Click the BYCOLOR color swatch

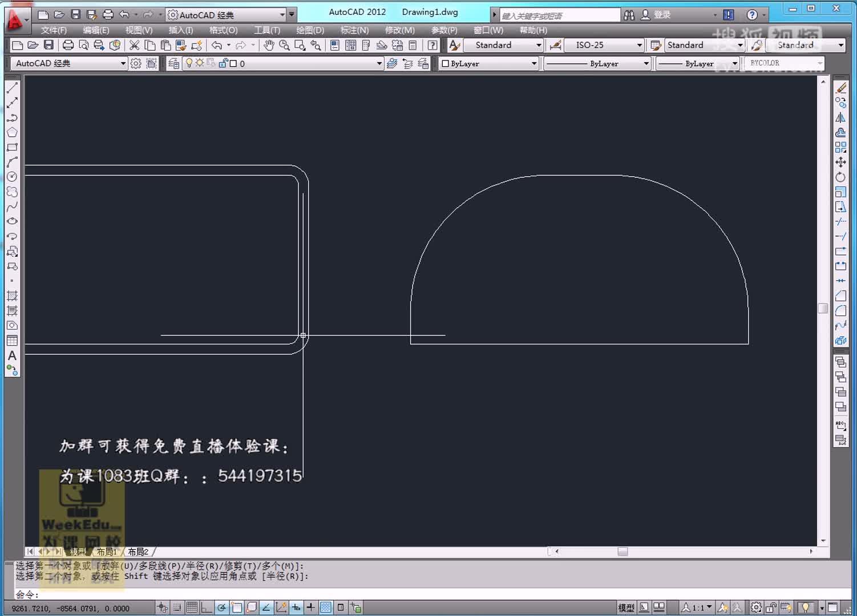coord(784,63)
